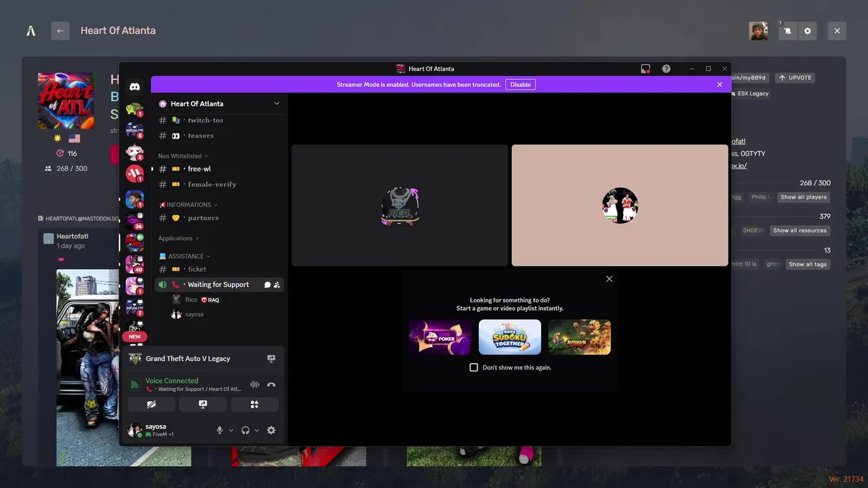Invite people to Waiting for Support channel

click(277, 285)
